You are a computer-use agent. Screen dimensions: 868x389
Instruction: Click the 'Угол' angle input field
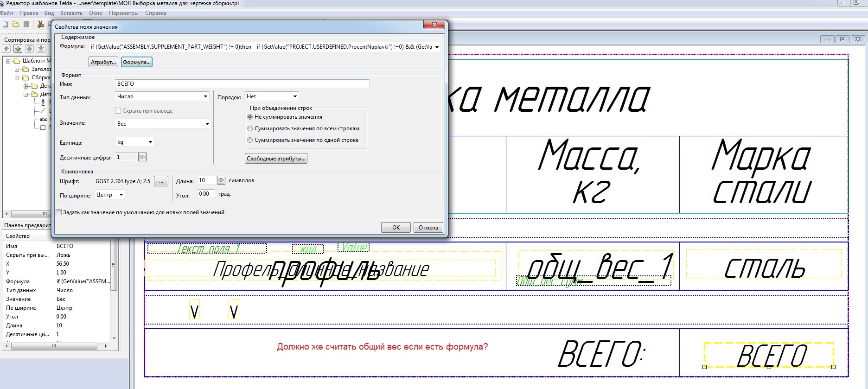(206, 194)
